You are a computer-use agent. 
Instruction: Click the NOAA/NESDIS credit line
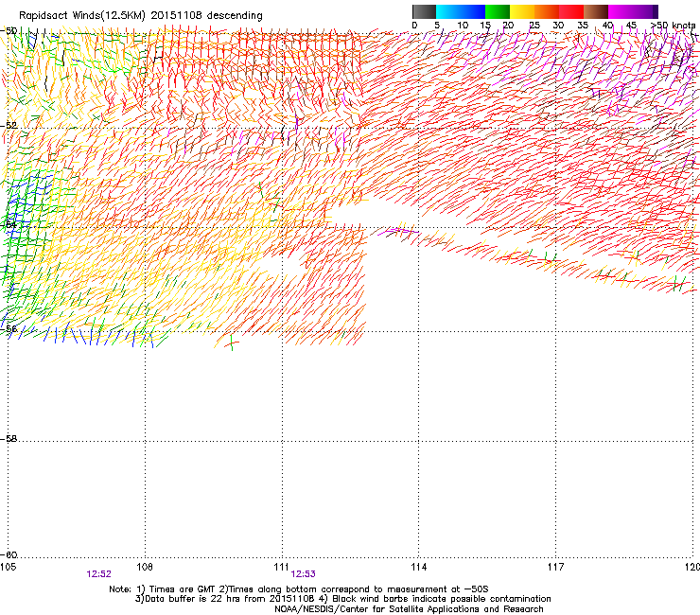coord(409,609)
